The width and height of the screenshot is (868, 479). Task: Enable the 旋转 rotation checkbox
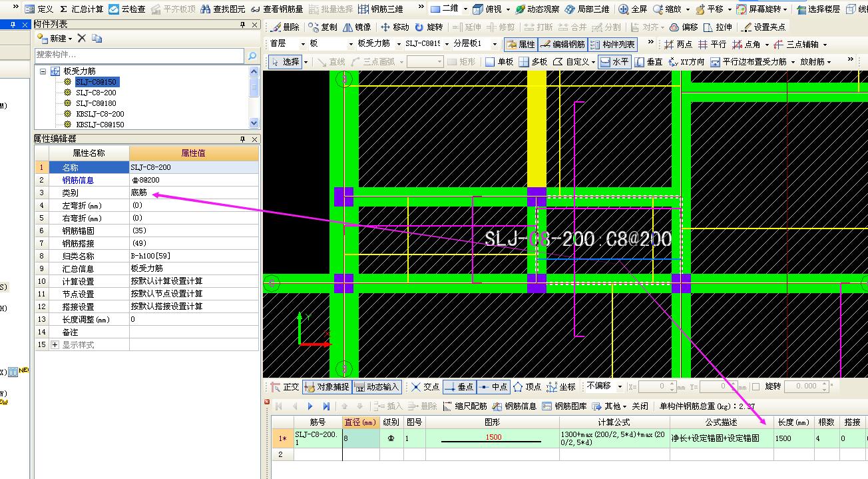pyautogui.click(x=756, y=386)
